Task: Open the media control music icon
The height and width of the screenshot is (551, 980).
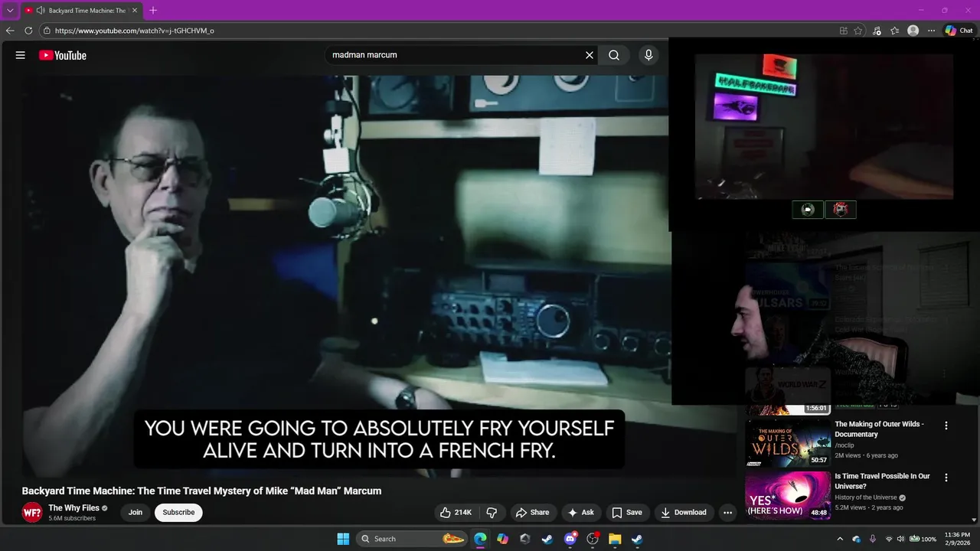Action: coord(877,31)
